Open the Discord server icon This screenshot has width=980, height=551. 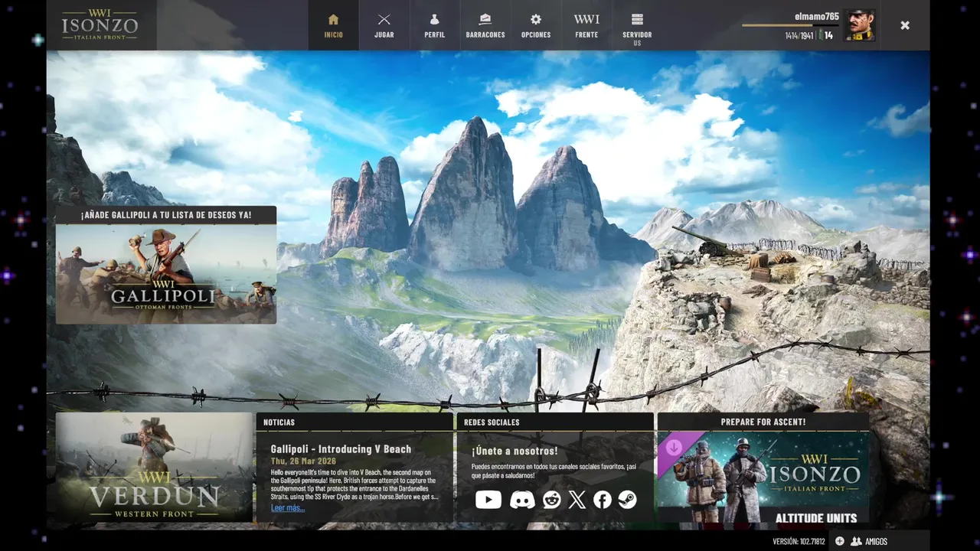[x=522, y=500]
